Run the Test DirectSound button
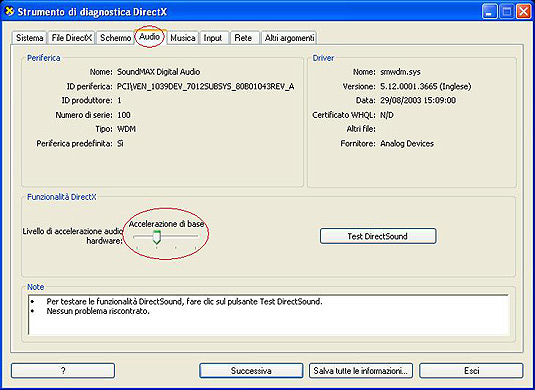 point(378,236)
